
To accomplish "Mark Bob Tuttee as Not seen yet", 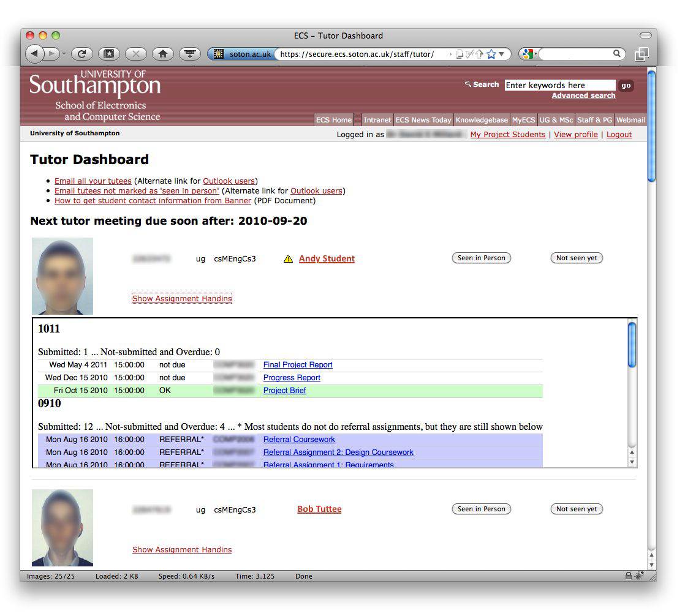I will click(576, 509).
